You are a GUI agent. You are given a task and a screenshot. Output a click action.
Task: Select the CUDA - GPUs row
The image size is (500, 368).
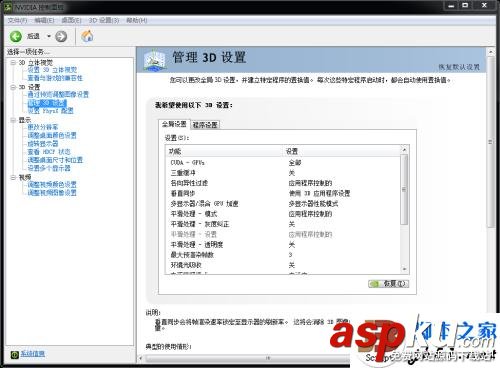(x=283, y=163)
